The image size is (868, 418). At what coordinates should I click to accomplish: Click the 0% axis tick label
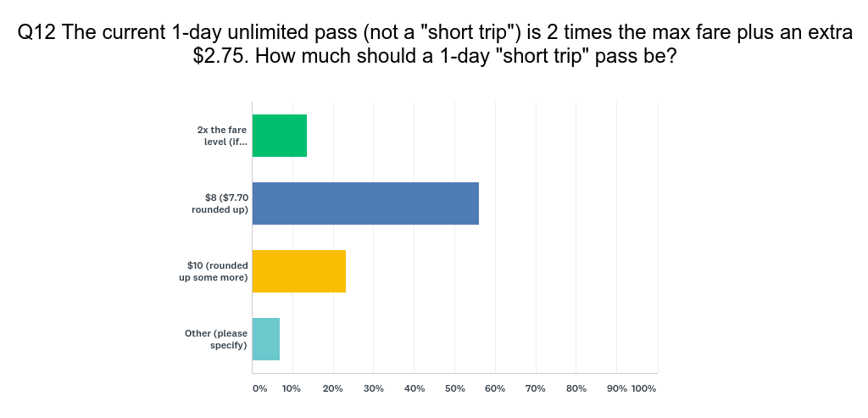pyautogui.click(x=259, y=388)
